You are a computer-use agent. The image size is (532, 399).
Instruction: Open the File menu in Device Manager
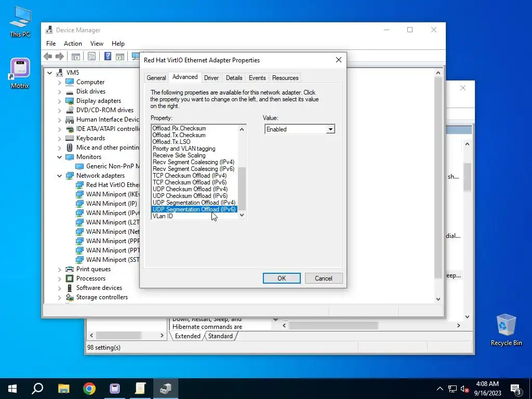[51, 44]
